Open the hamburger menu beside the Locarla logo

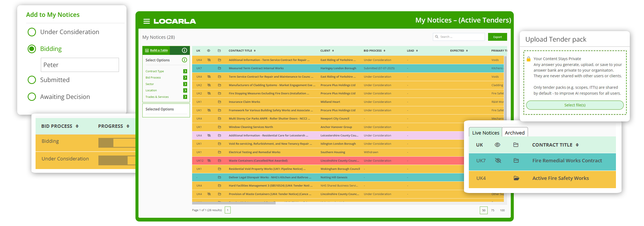tap(146, 21)
